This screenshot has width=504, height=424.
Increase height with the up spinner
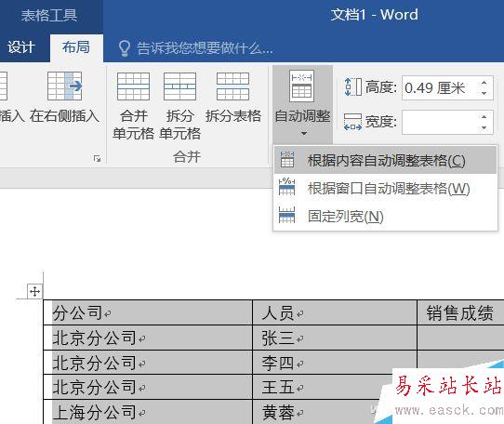tap(484, 83)
